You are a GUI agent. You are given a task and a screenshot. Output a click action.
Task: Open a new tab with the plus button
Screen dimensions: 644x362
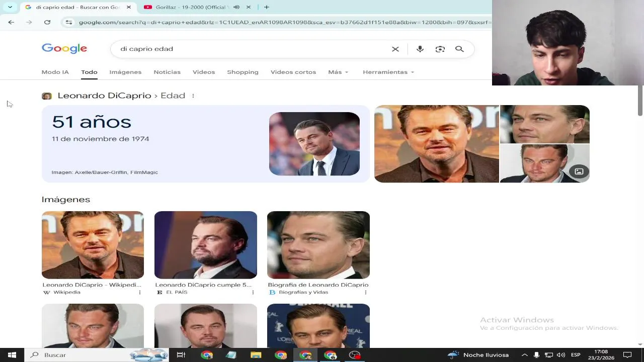(266, 7)
